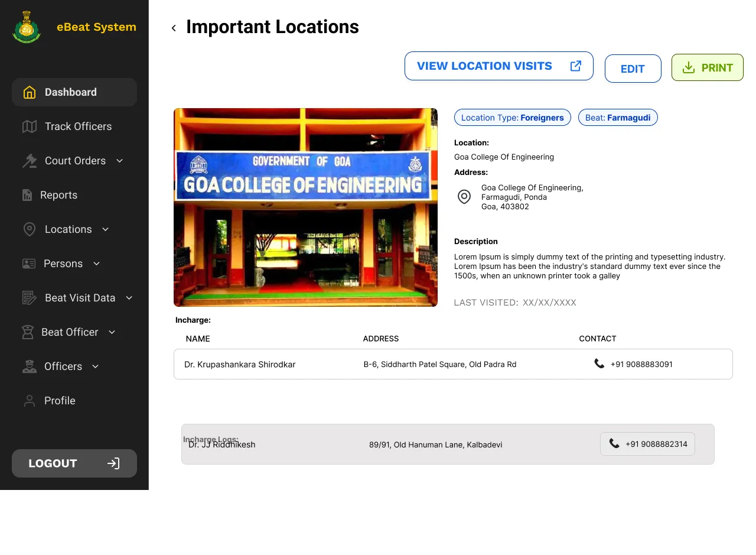Click the Description label
This screenshot has width=756, height=555.
coord(476,241)
